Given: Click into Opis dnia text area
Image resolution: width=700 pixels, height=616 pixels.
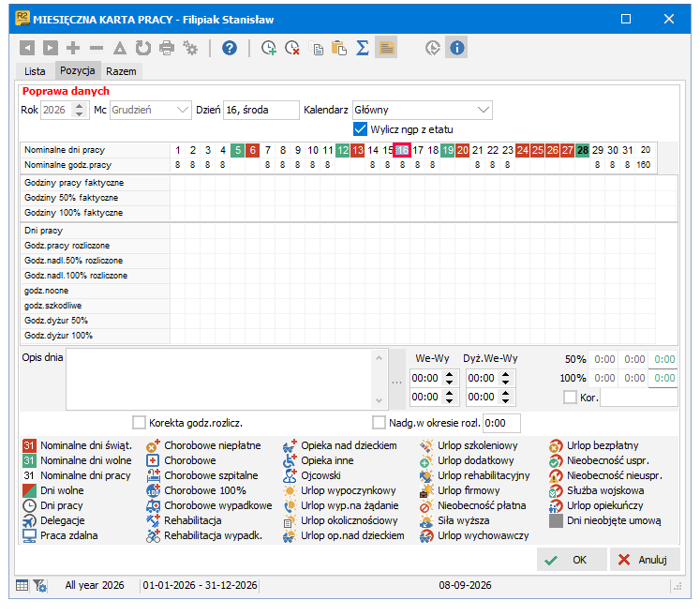Looking at the screenshot, I should click(218, 379).
